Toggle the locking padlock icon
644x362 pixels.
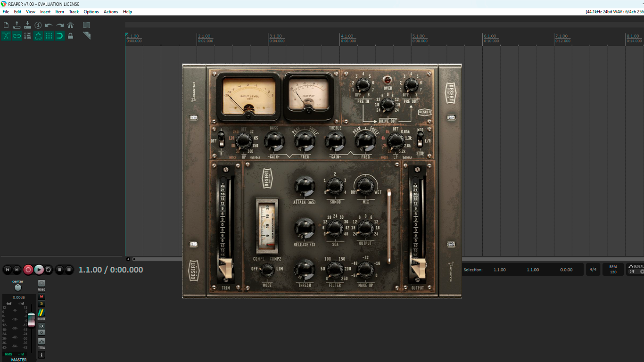pos(70,36)
